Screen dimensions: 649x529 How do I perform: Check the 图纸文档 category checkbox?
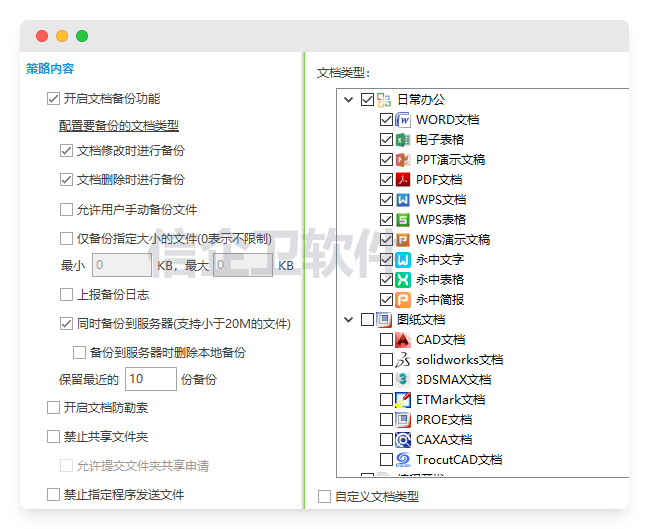367,320
